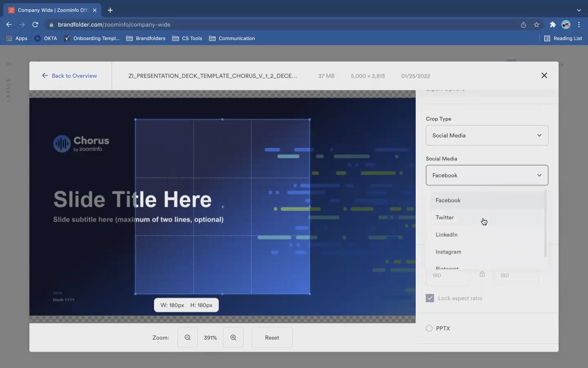Select Twitter from the platform list
The height and width of the screenshot is (368, 588).
pyautogui.click(x=445, y=217)
